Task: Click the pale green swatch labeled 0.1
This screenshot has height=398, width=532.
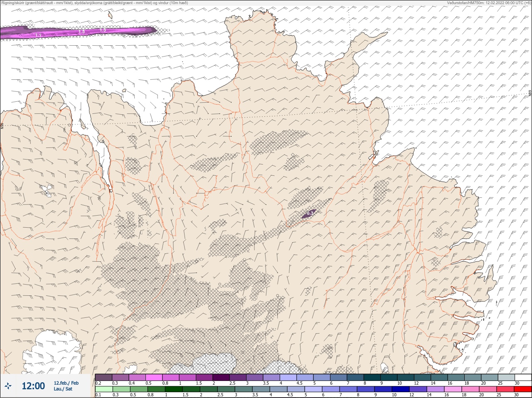Action: point(103,389)
